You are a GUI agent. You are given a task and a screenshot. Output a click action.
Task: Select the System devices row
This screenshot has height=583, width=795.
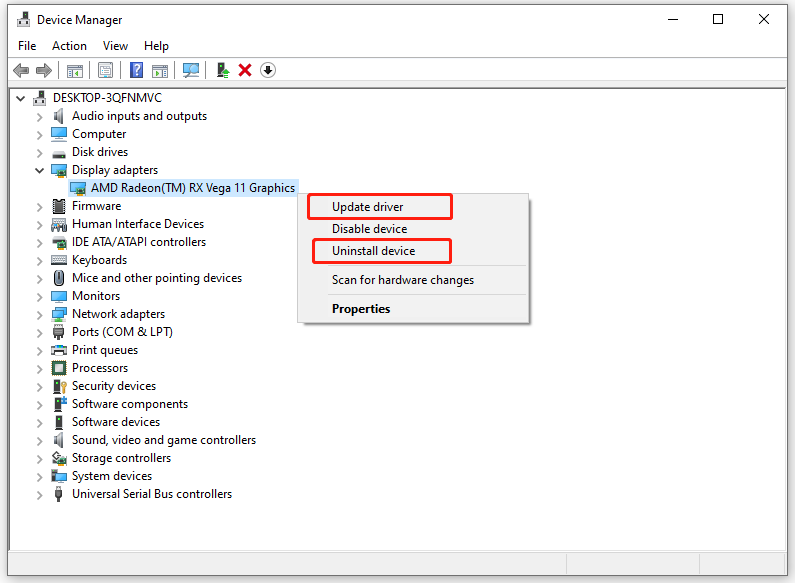pos(112,476)
